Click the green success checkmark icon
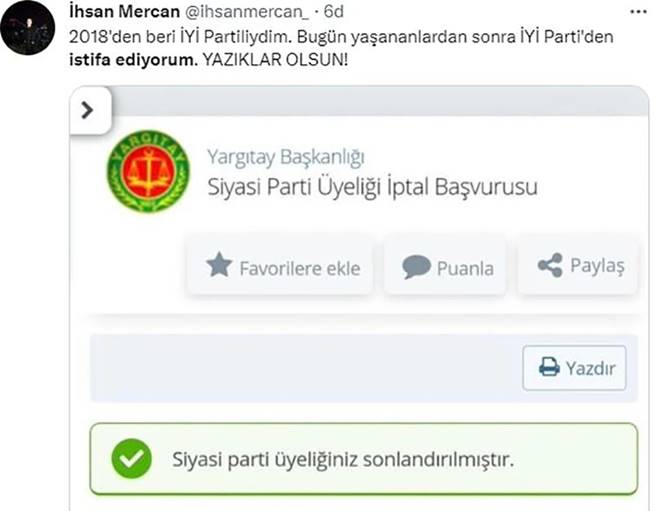 tap(131, 459)
